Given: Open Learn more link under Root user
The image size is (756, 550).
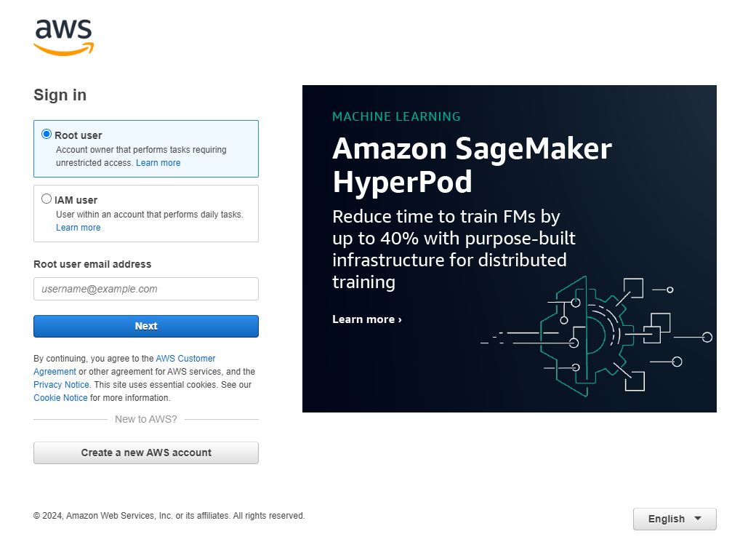Looking at the screenshot, I should 158,163.
